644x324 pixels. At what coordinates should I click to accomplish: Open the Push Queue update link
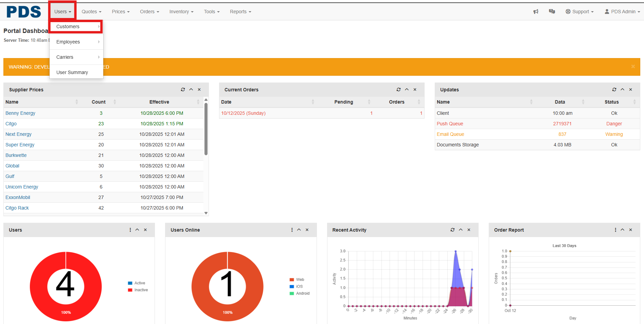(450, 124)
